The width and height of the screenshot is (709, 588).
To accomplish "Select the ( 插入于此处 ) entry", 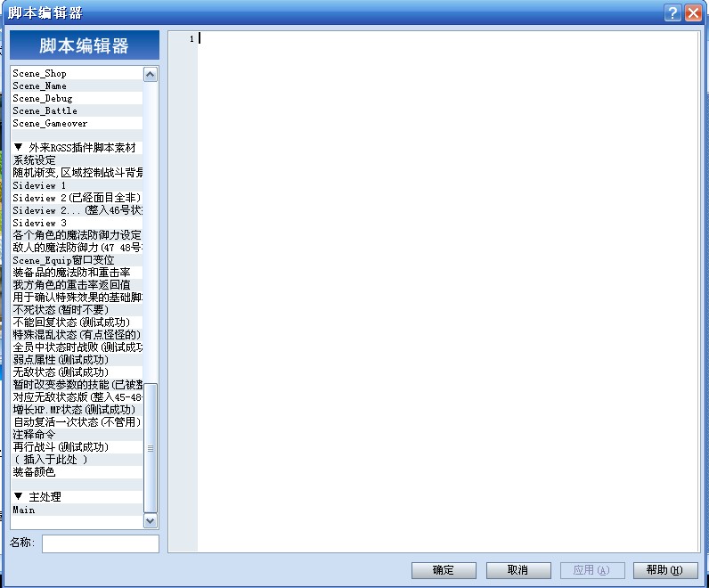I will pyautogui.click(x=77, y=460).
